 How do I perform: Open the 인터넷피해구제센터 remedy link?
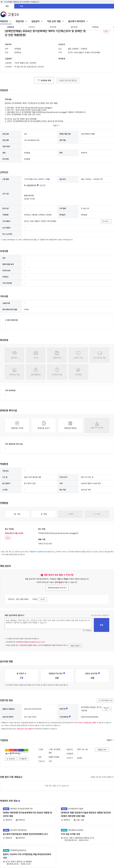click(x=30, y=642)
